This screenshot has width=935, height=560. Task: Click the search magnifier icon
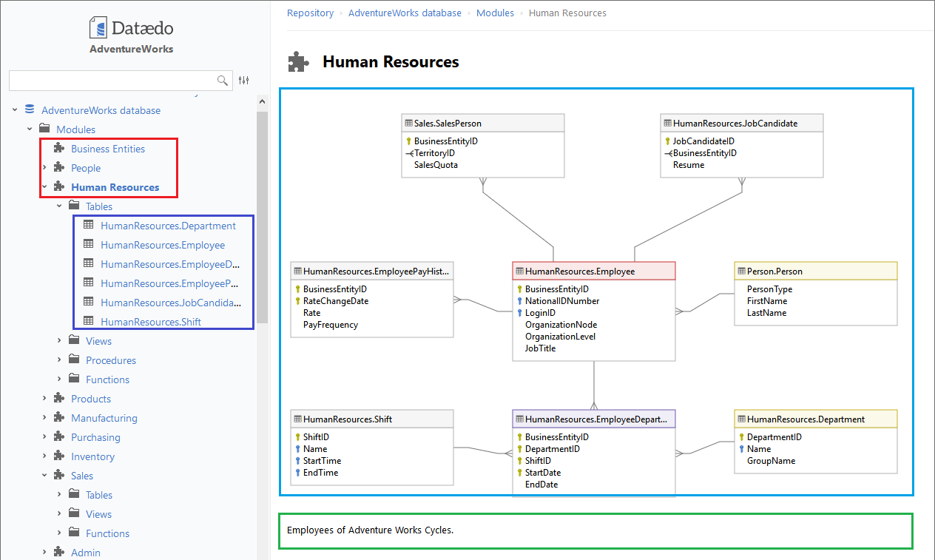pos(222,81)
